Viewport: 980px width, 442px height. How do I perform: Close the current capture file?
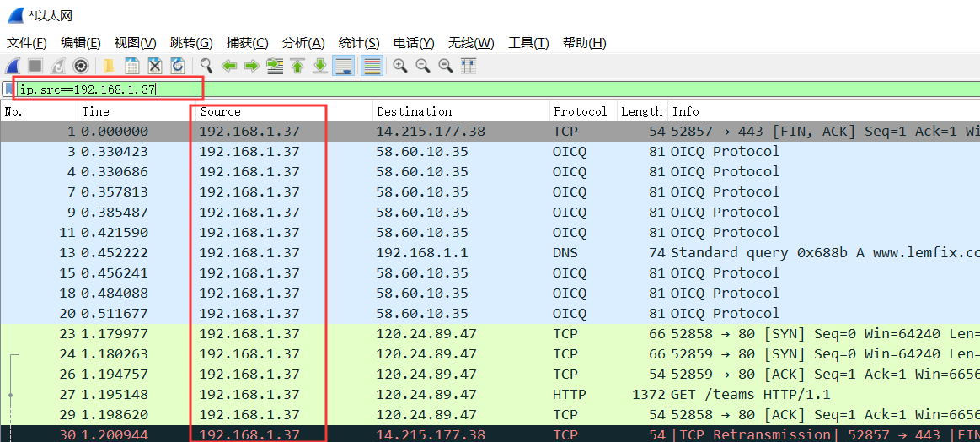tap(155, 66)
